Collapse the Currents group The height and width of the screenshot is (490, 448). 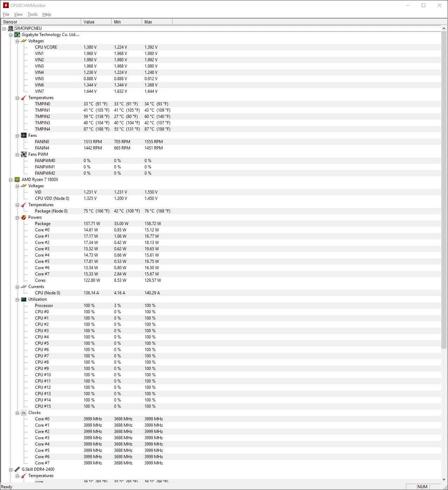point(17,287)
